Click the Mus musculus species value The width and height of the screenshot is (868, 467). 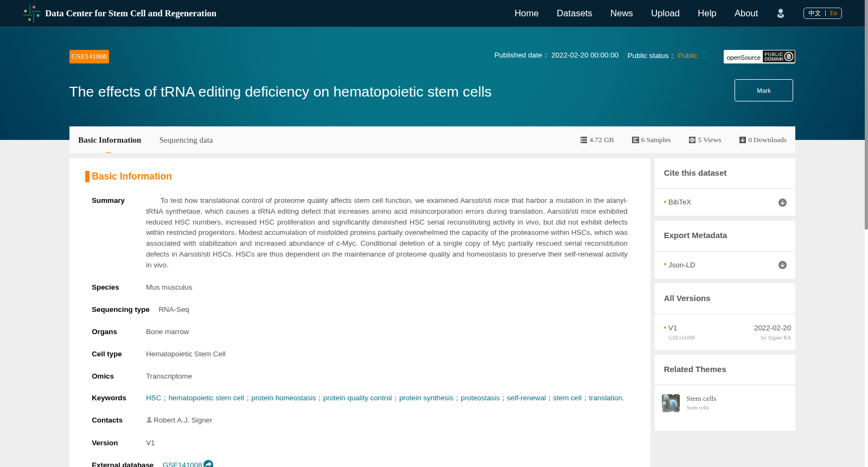[169, 287]
